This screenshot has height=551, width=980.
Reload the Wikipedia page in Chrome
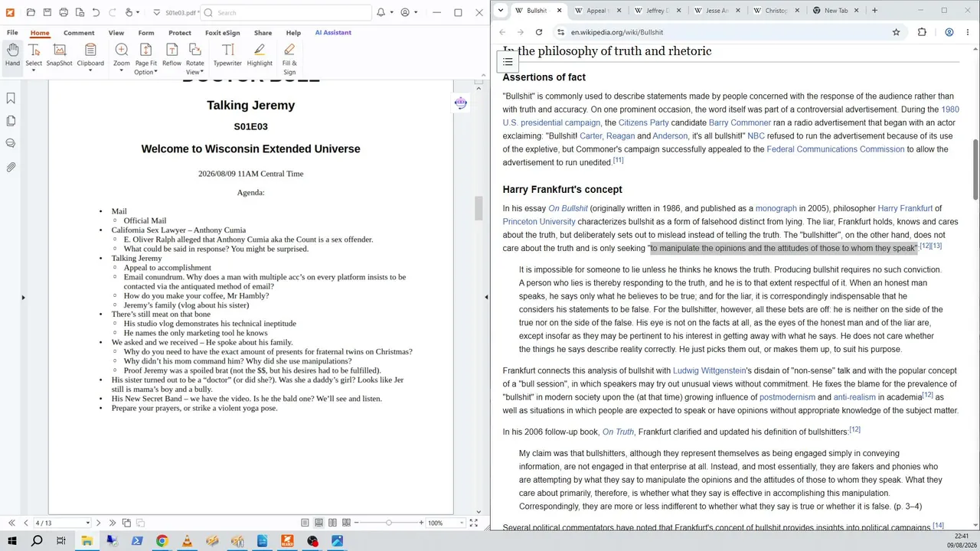pyautogui.click(x=539, y=32)
